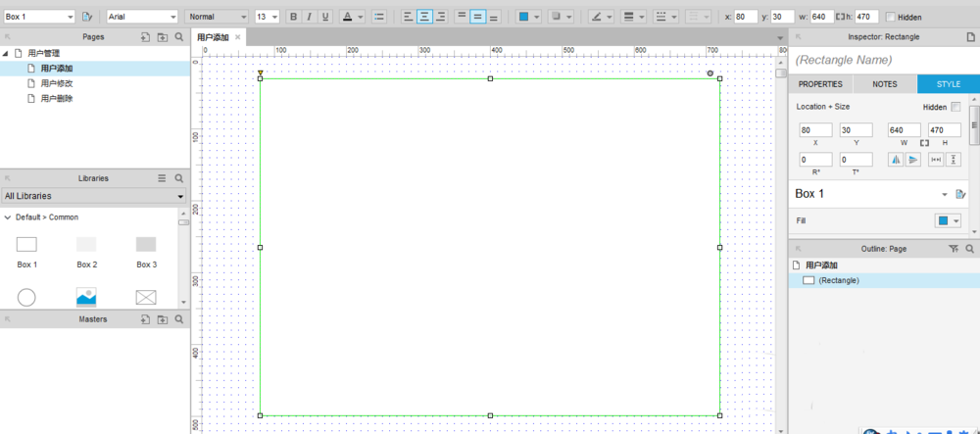
Task: Click the bullet list icon
Action: pyautogui.click(x=379, y=17)
